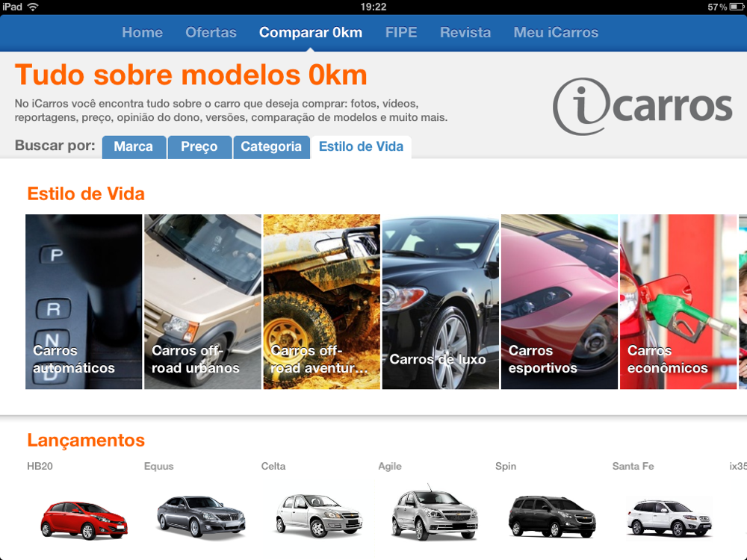Tap the HB20 model name
The height and width of the screenshot is (560, 747).
(40, 466)
